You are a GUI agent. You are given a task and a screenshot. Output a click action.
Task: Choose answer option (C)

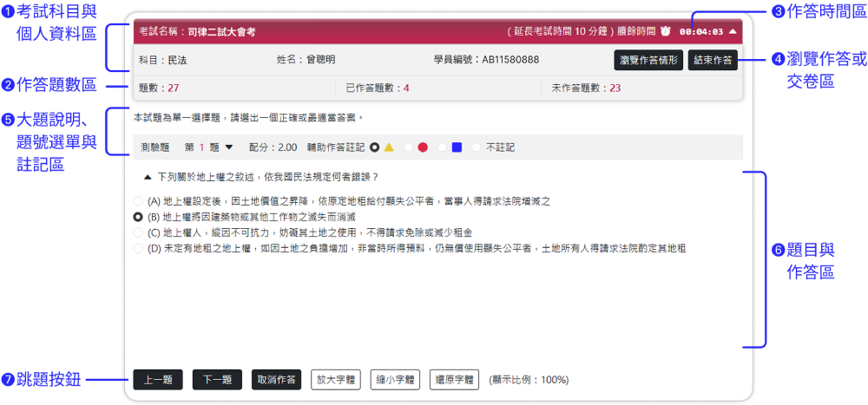click(138, 232)
